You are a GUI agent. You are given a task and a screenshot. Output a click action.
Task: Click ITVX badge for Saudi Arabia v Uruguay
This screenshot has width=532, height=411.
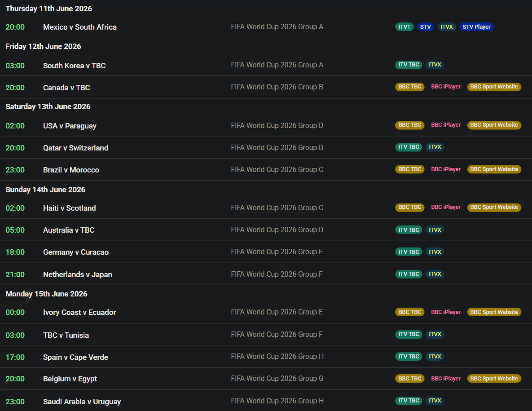[x=435, y=401]
